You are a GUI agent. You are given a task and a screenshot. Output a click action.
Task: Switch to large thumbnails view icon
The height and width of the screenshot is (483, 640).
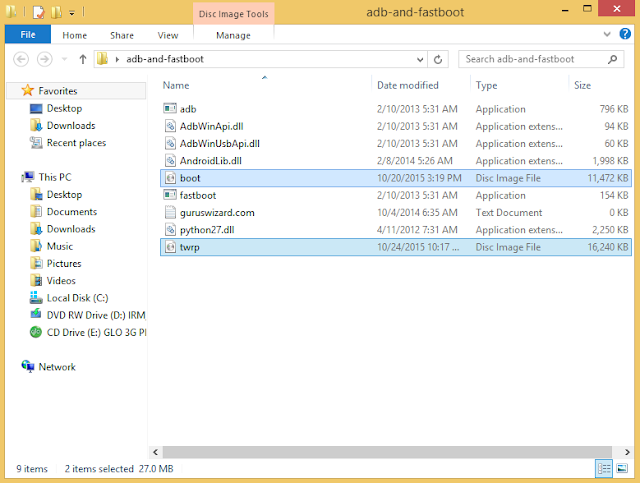pyautogui.click(x=622, y=468)
